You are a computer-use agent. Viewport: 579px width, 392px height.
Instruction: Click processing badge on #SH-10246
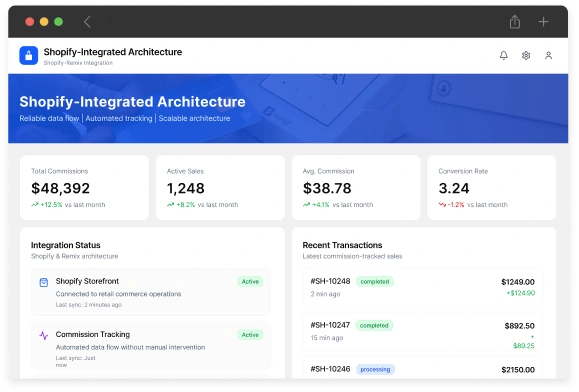tap(375, 369)
